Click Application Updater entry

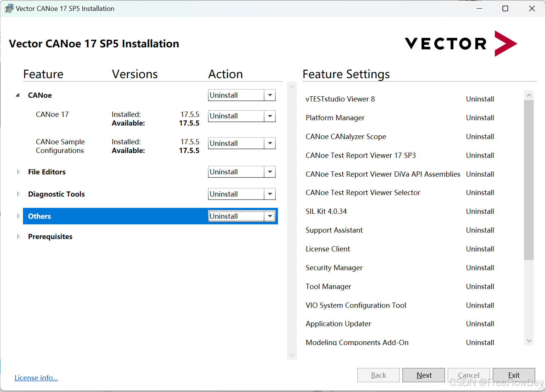coord(338,324)
